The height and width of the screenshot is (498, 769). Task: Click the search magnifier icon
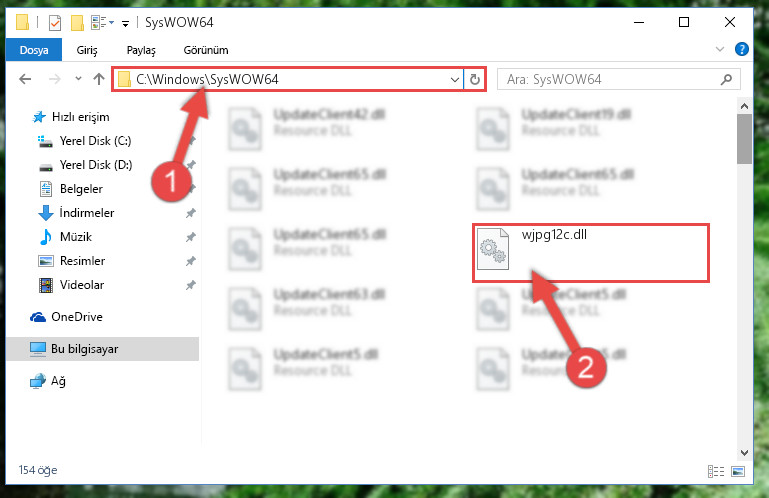(726, 79)
